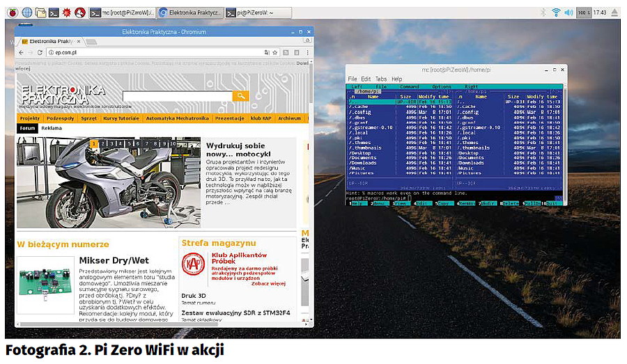Viewport: 627px width, 364px height.
Task: Click the orange site search button
Action: [240, 95]
